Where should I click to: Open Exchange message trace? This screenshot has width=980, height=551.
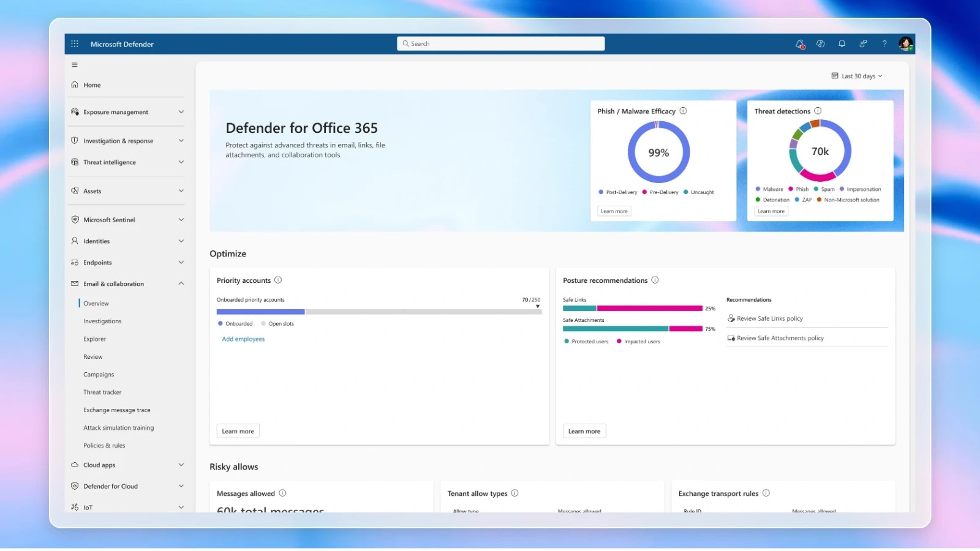117,410
